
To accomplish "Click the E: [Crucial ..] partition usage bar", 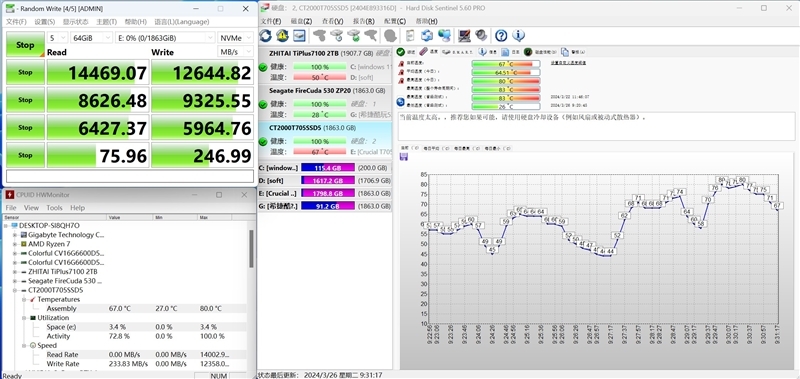I will click(328, 193).
